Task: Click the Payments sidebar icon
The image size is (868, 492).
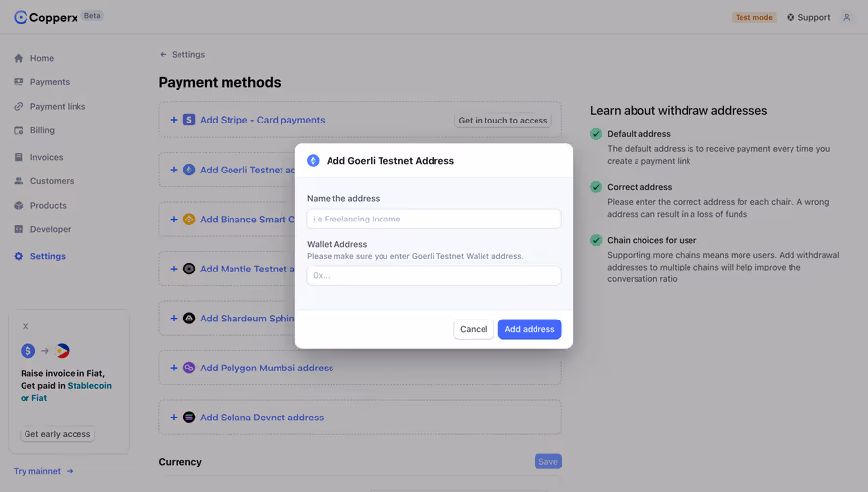Action: [19, 82]
